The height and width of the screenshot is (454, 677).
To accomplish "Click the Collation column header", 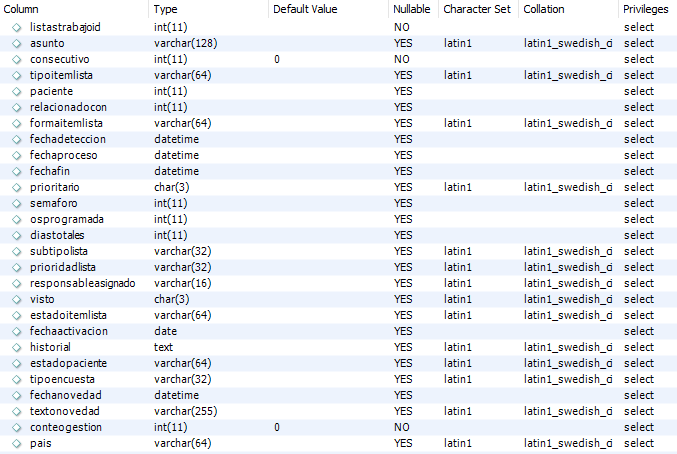I will 544,9.
